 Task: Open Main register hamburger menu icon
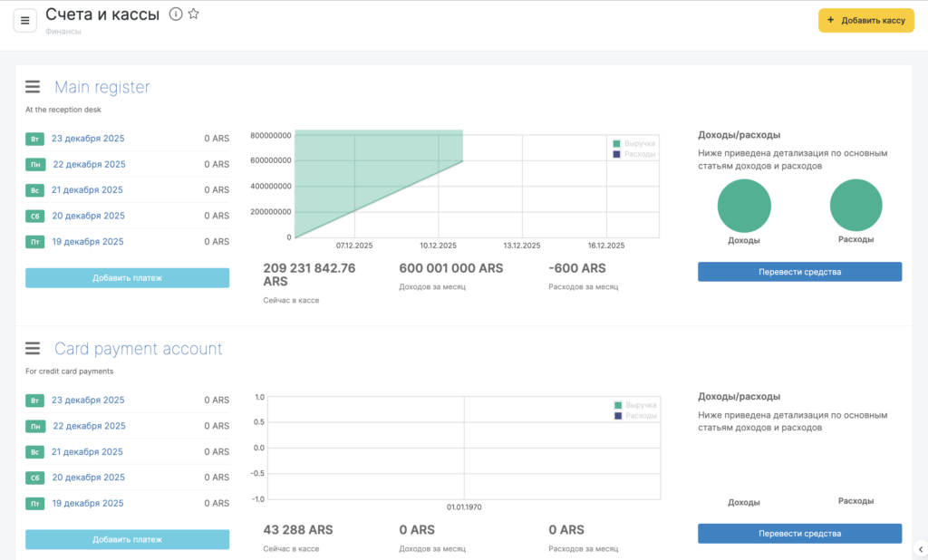click(x=33, y=87)
